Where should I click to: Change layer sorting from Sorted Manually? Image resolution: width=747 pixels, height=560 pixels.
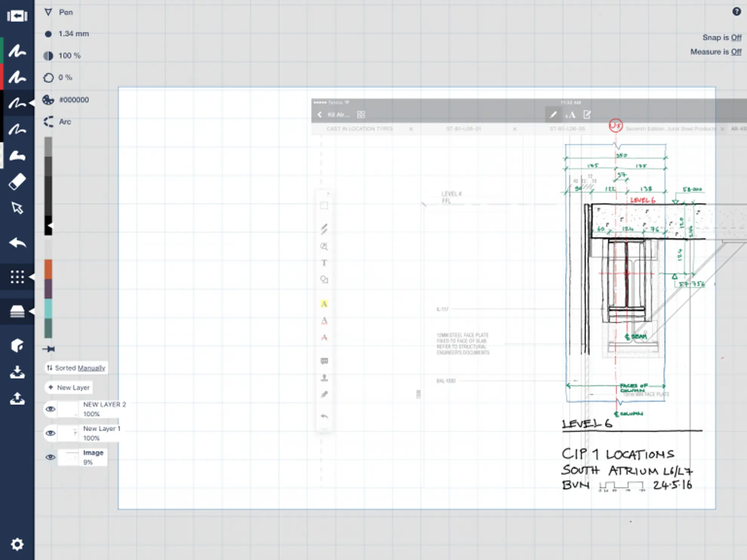pyautogui.click(x=76, y=368)
